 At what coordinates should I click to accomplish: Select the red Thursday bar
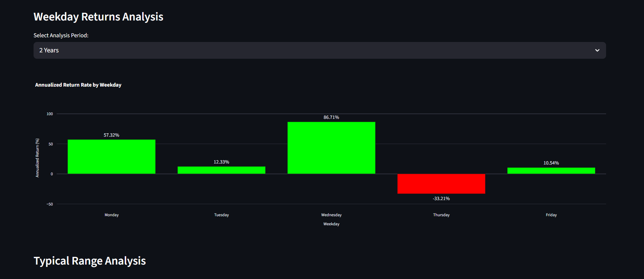tap(441, 184)
